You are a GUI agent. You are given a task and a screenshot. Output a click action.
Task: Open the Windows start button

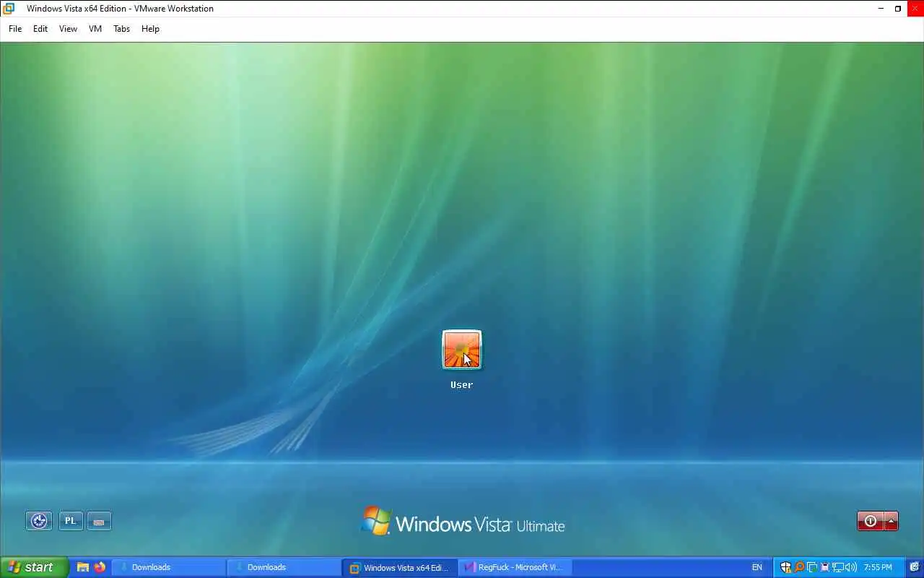pyautogui.click(x=34, y=567)
